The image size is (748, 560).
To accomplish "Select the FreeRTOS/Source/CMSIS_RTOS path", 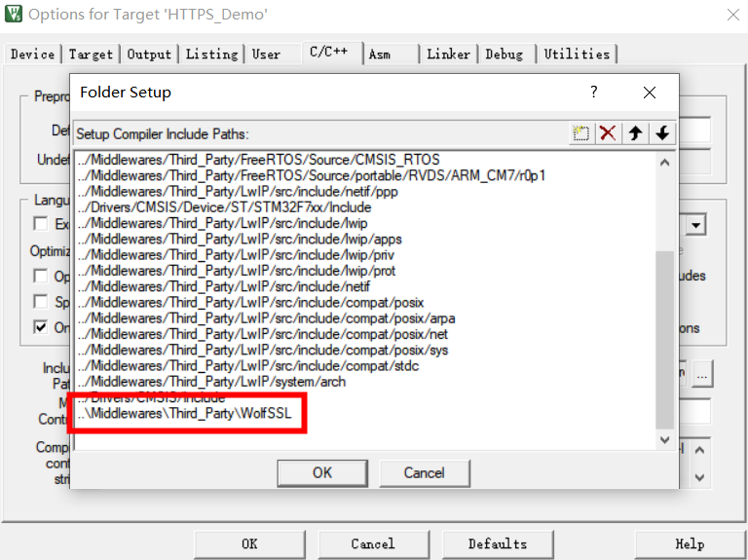I will pos(258,160).
